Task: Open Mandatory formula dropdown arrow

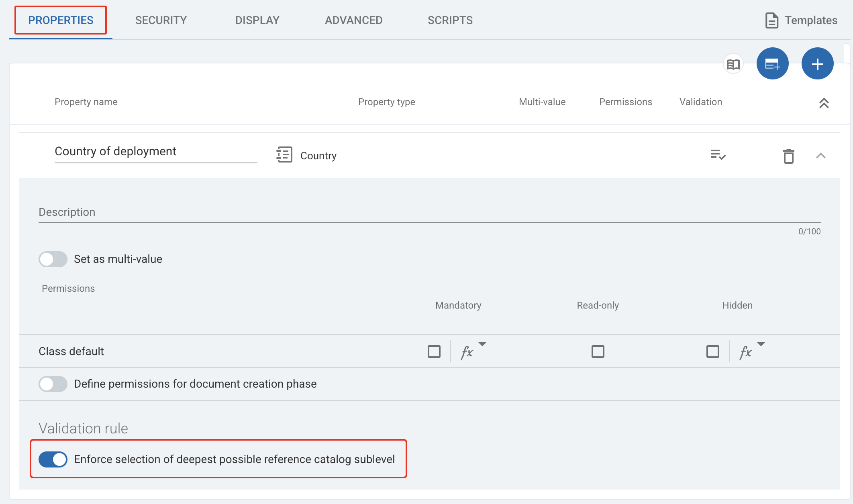Action: tap(482, 344)
